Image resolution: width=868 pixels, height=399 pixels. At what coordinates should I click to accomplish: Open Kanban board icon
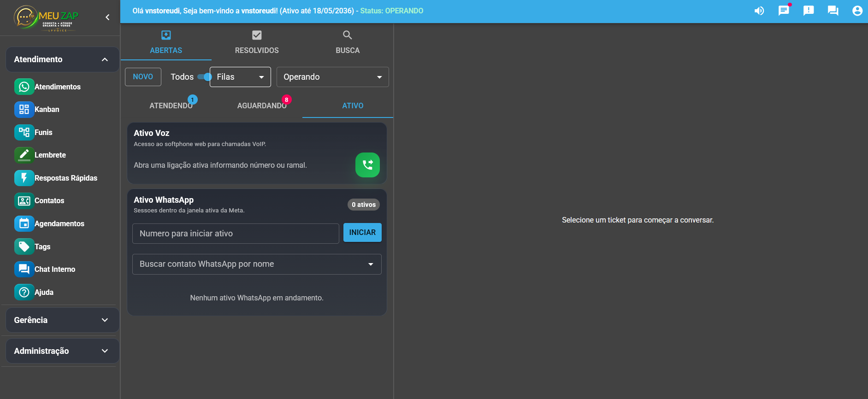pyautogui.click(x=24, y=109)
